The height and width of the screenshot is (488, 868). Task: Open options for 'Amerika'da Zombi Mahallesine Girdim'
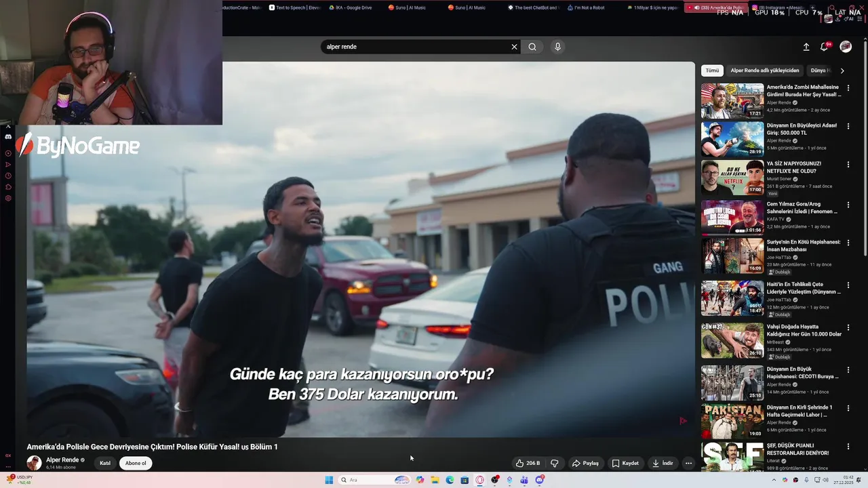[x=848, y=88]
